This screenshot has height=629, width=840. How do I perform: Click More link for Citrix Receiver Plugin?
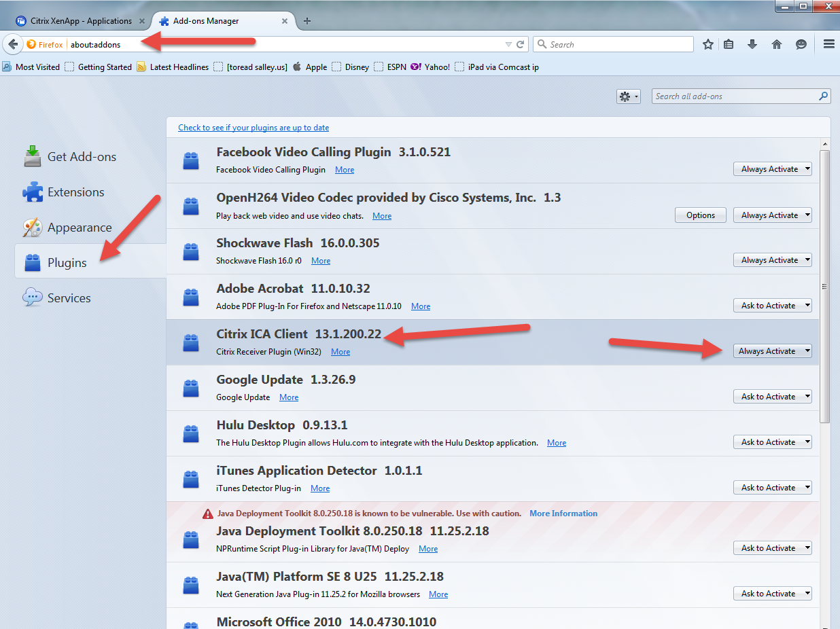(x=340, y=352)
